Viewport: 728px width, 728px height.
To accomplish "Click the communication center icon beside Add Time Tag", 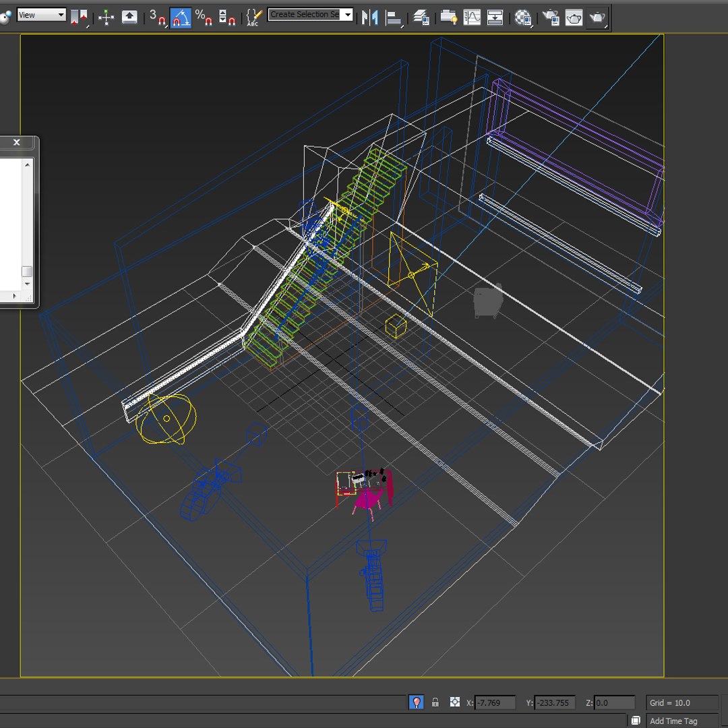I will tap(636, 720).
